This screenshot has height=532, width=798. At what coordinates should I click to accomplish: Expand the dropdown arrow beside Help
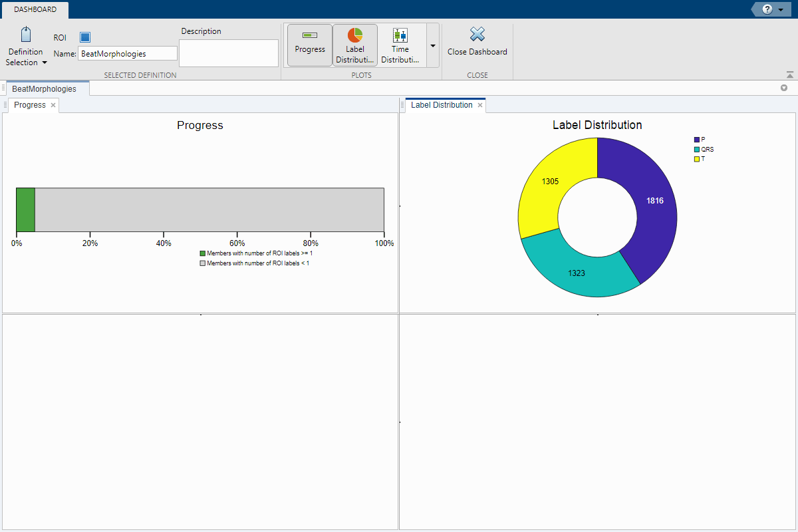[x=781, y=10]
